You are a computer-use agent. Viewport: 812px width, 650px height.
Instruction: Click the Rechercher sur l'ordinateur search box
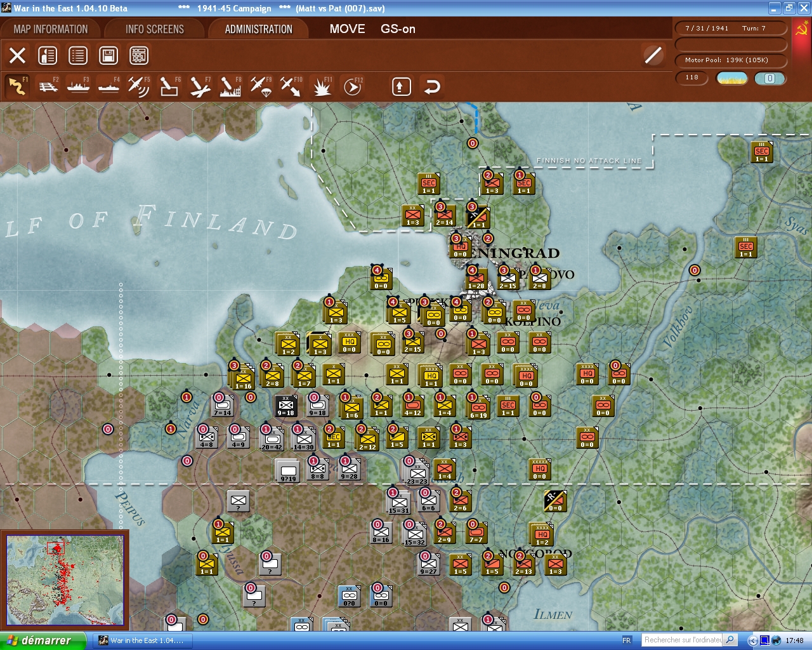pyautogui.click(x=682, y=640)
